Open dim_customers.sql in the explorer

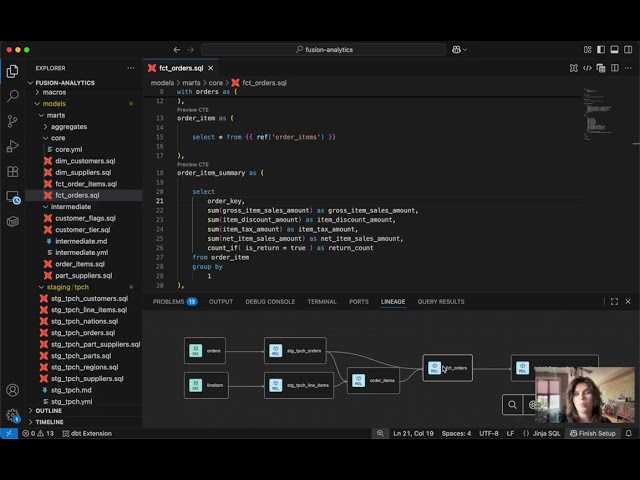[x=85, y=161]
